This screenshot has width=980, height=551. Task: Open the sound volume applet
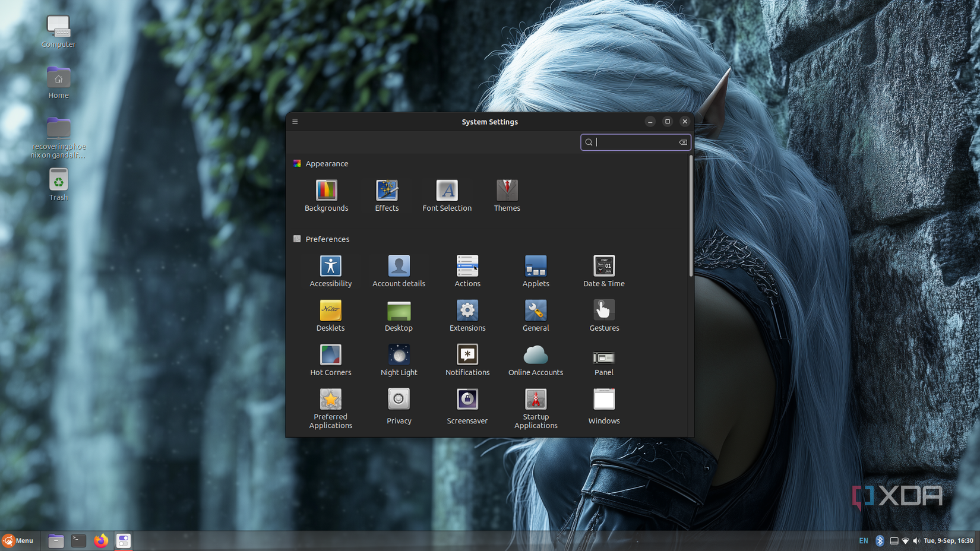(916, 540)
